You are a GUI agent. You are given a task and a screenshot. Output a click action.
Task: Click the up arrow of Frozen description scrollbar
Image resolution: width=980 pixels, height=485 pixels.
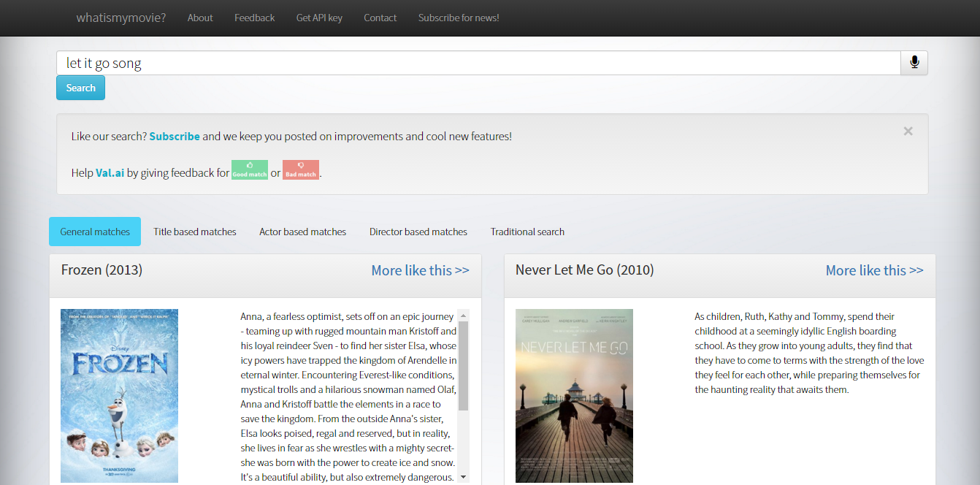(463, 316)
